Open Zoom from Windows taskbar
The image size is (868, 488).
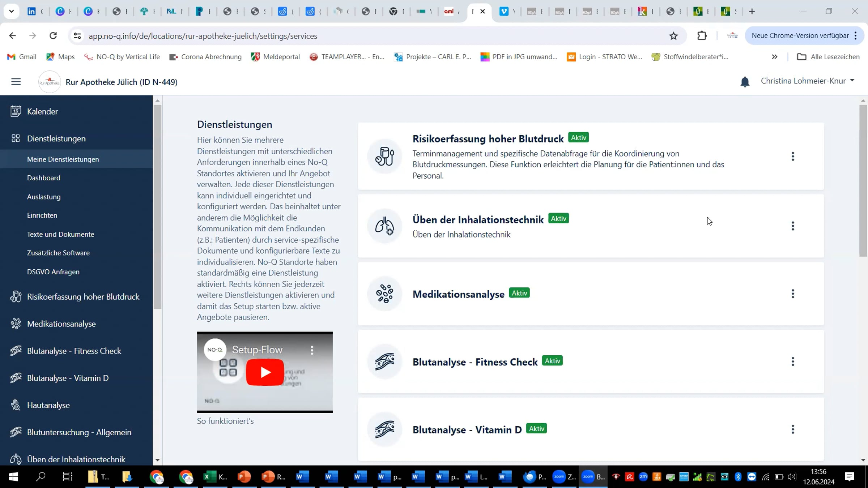click(559, 477)
